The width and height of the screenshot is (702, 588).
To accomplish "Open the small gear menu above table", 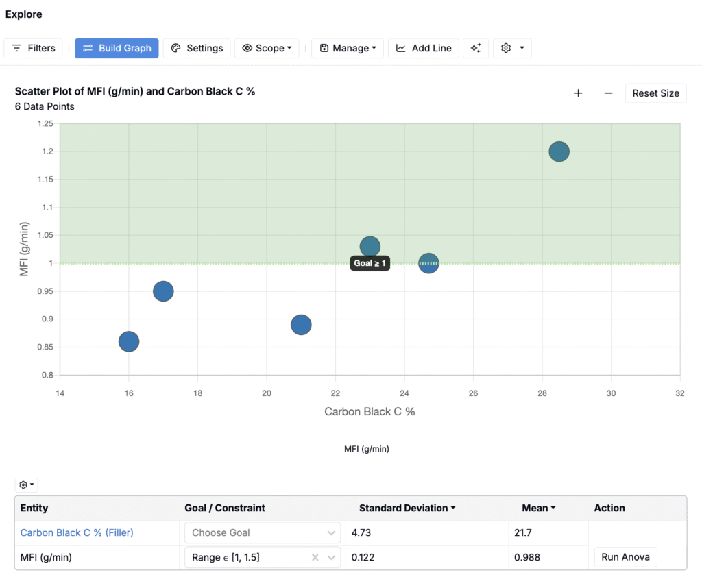I will (x=27, y=485).
